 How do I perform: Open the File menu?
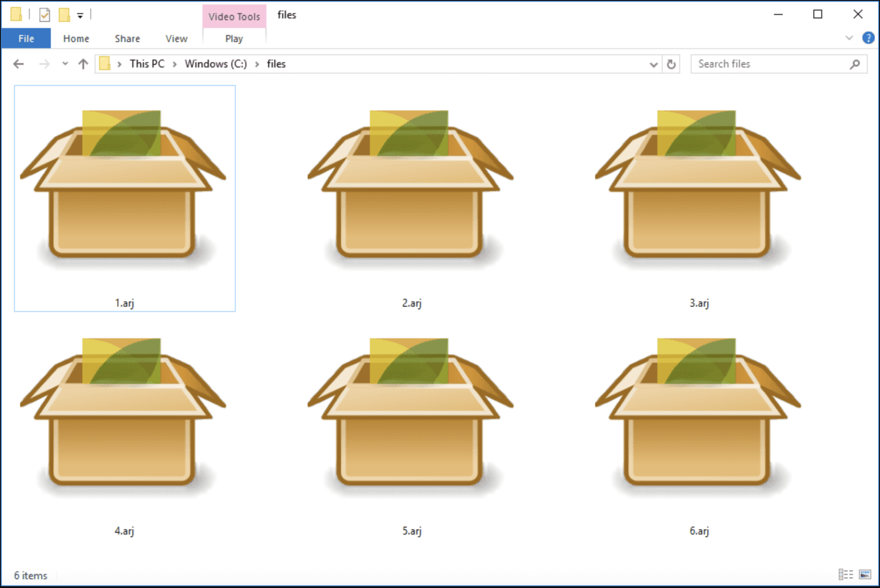26,38
